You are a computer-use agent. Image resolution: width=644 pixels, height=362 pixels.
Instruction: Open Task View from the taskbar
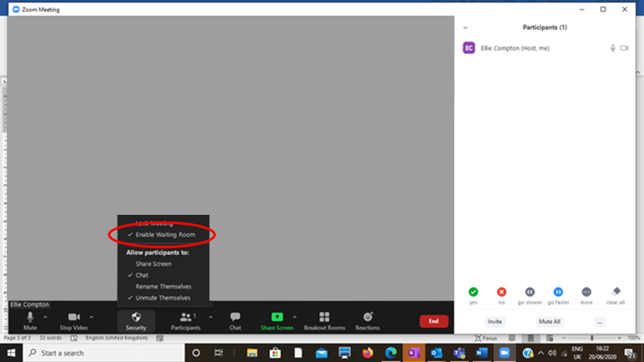tap(219, 353)
